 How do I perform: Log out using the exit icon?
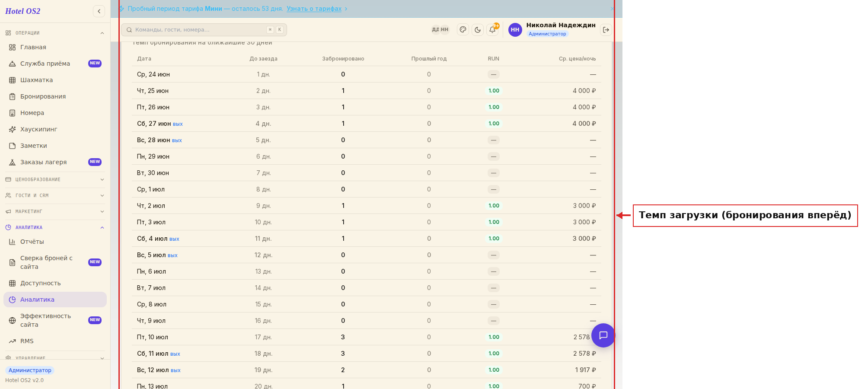606,30
